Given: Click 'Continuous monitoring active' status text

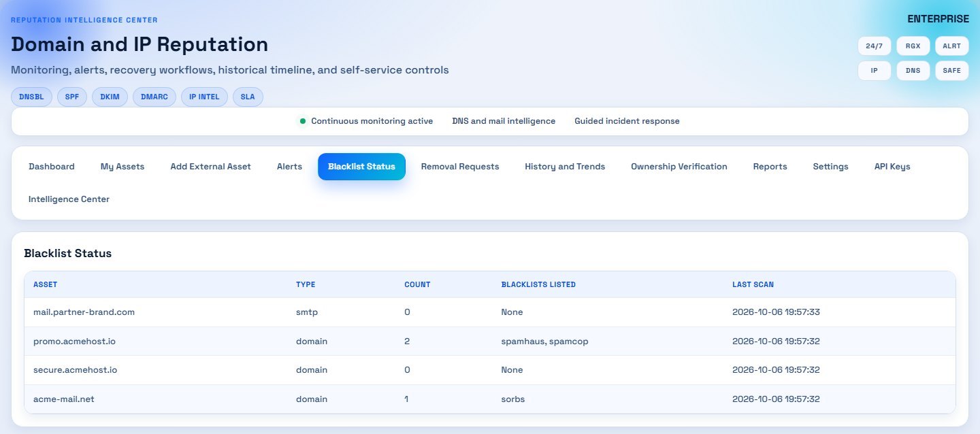Looking at the screenshot, I should (x=372, y=121).
